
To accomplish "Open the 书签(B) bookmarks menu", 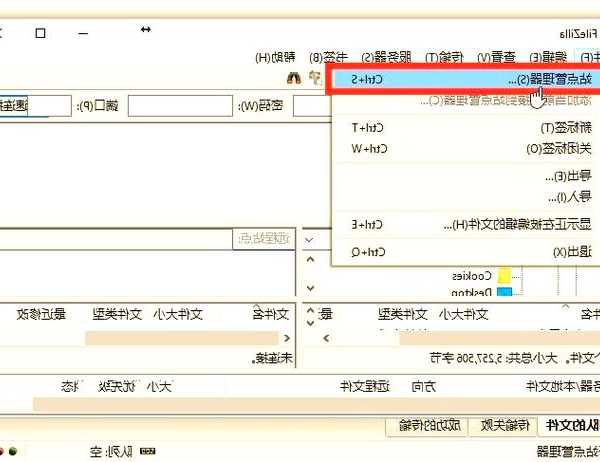I will tap(328, 56).
